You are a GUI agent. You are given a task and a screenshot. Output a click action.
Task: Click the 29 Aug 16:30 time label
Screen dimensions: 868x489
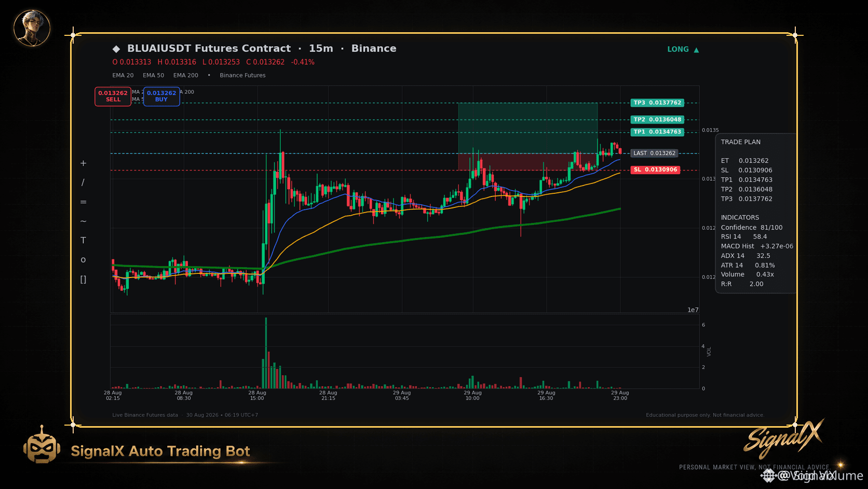546,395
